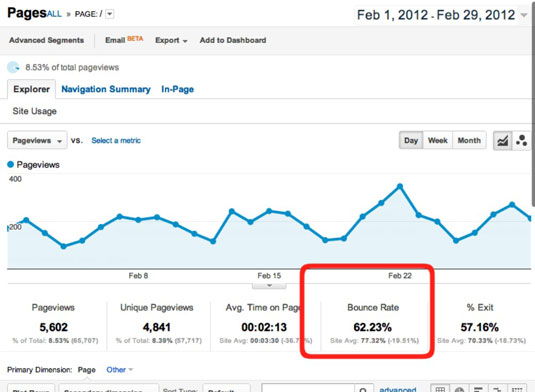Set graph interval to Day
The height and width of the screenshot is (392, 535).
pos(411,141)
